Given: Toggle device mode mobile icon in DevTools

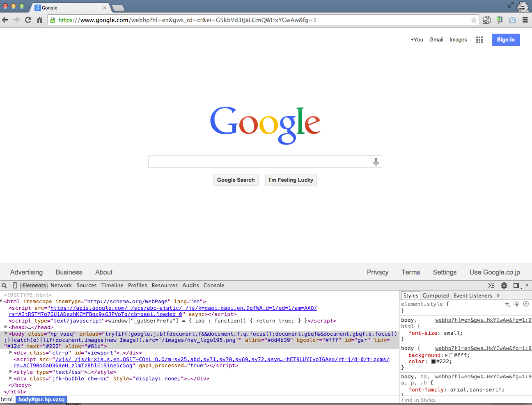Looking at the screenshot, I should (15, 286).
